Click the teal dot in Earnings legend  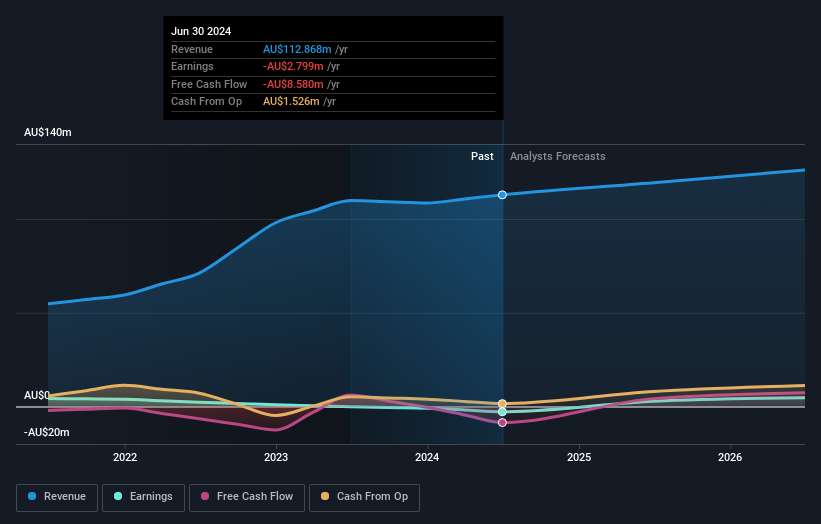tap(118, 496)
